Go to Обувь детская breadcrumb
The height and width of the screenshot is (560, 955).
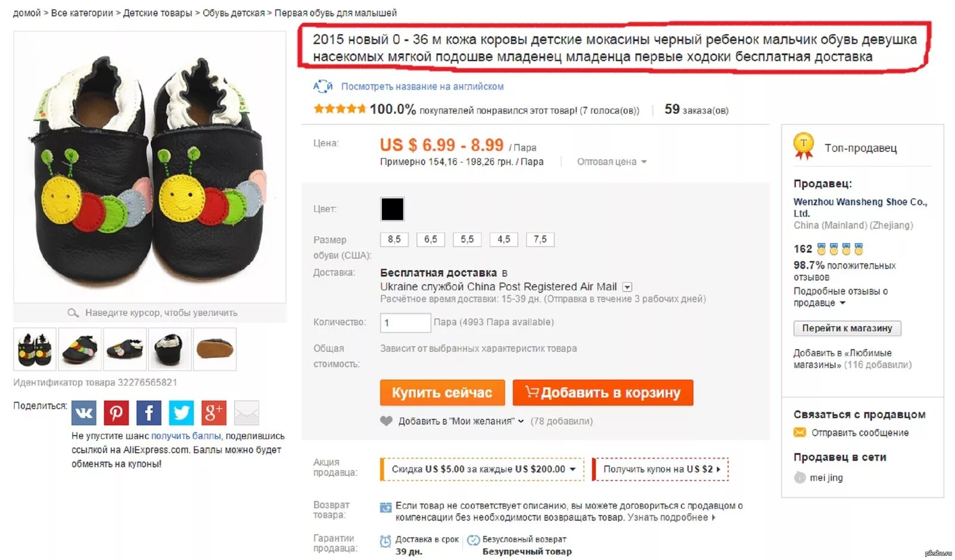point(233,13)
